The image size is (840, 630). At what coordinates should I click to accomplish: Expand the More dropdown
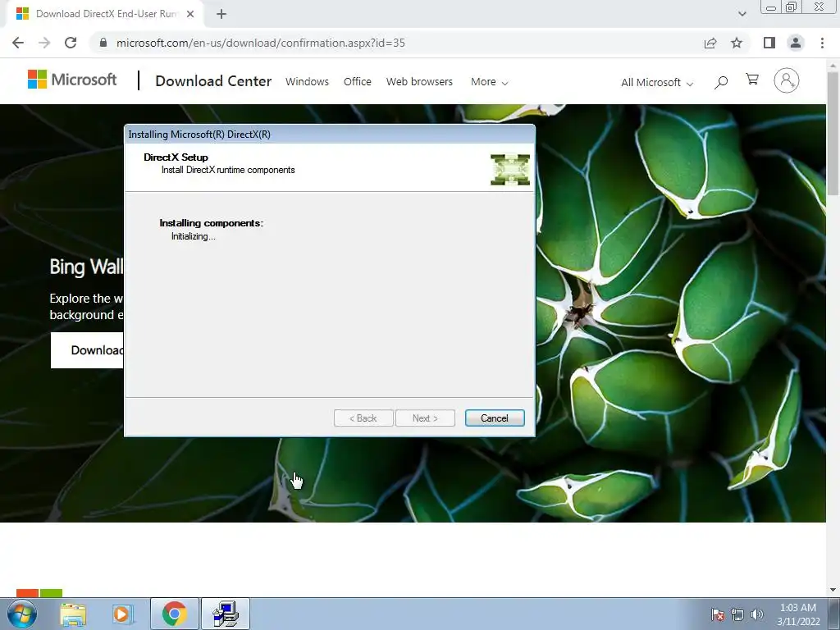coord(489,82)
